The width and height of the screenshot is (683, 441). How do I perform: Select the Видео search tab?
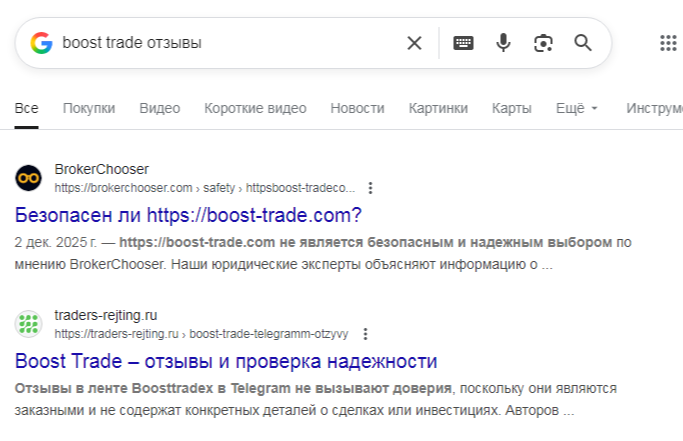tap(159, 108)
